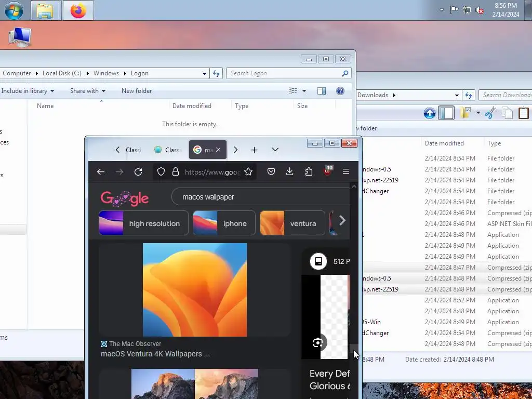List all Firefox tabs dropdown
532x399 pixels.
coord(275,150)
